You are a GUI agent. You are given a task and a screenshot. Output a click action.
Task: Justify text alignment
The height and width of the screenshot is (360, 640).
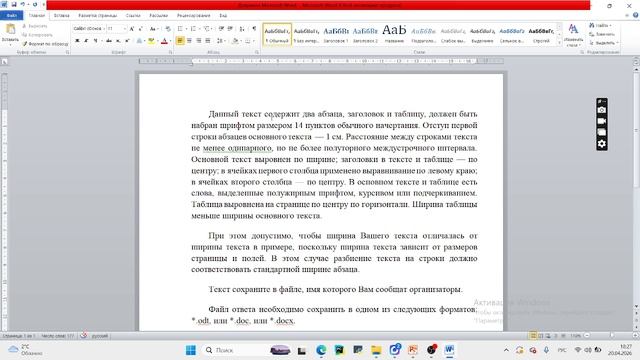pyautogui.click(x=208, y=40)
